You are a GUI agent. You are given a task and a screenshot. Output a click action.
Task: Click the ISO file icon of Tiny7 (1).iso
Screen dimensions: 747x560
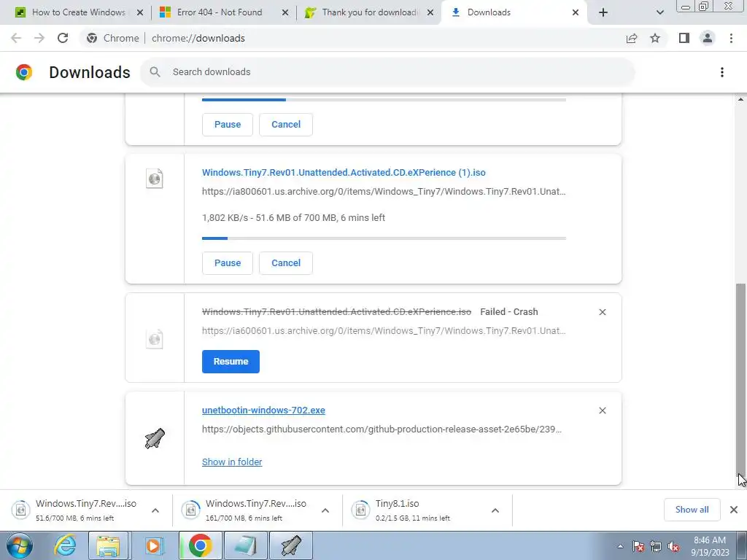click(155, 179)
